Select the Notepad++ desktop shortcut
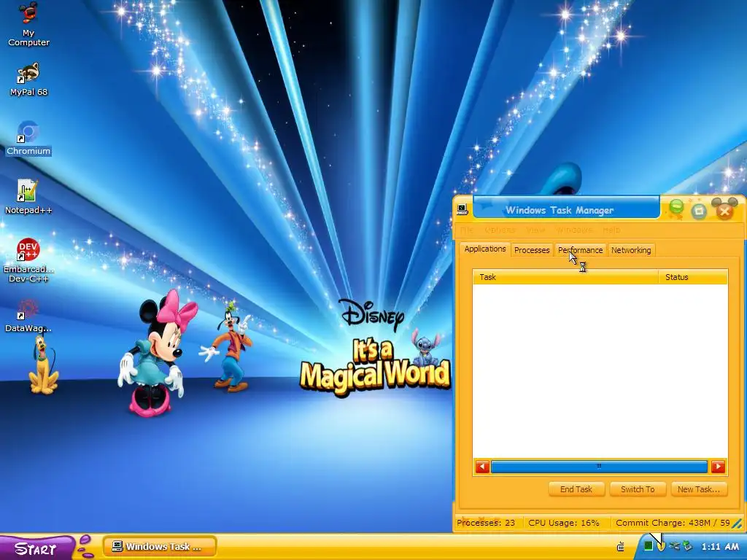Screen dimensions: 747x560 click(x=28, y=196)
